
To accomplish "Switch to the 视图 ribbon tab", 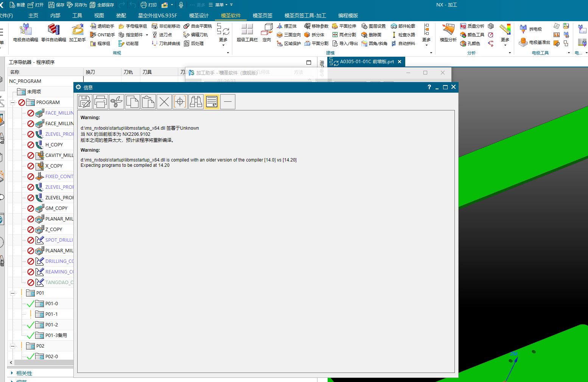I will [x=99, y=16].
